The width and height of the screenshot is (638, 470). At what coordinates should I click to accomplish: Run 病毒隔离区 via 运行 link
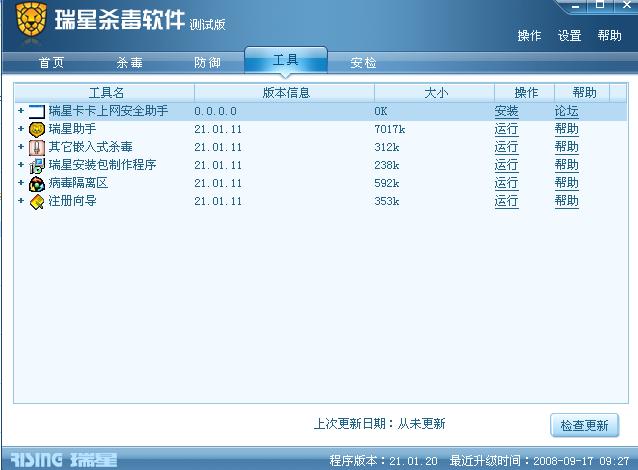point(507,183)
